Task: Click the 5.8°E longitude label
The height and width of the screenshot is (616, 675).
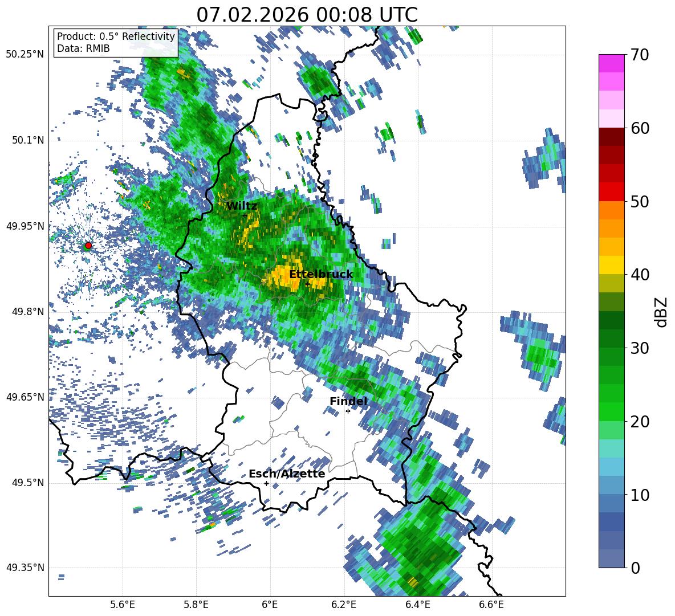Action: click(x=196, y=605)
